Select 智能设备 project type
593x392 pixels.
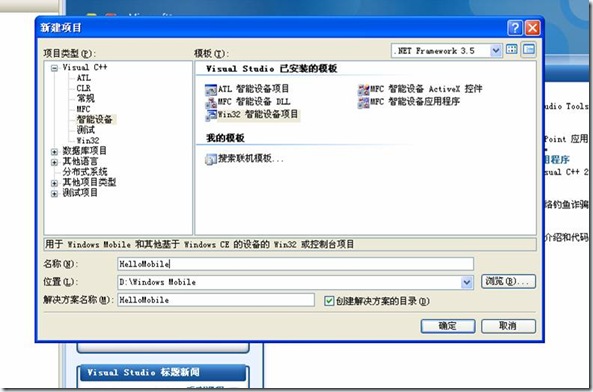pos(95,119)
